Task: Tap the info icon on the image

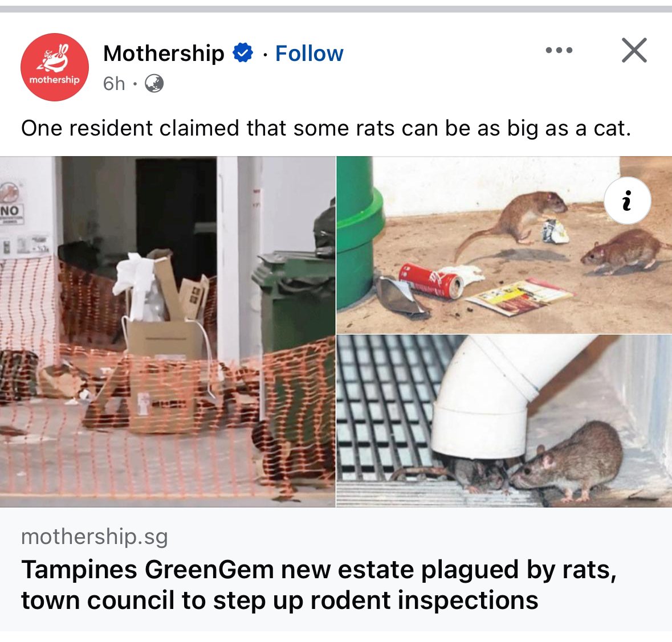Action: point(627,201)
